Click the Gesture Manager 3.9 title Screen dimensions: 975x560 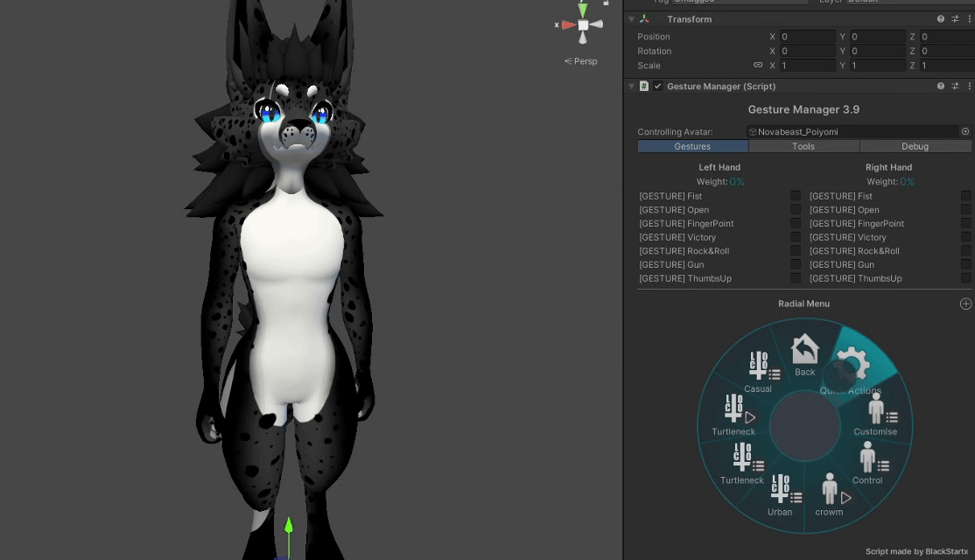click(803, 109)
